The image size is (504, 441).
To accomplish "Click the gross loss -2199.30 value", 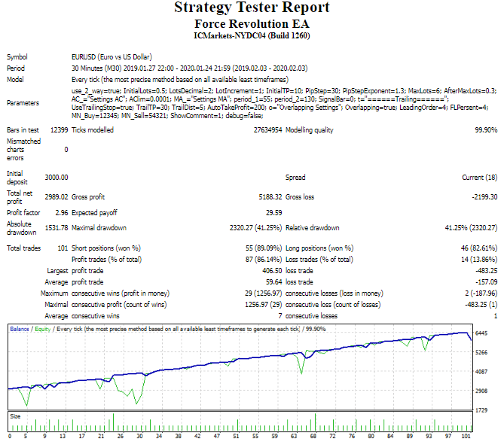I will [x=482, y=196].
